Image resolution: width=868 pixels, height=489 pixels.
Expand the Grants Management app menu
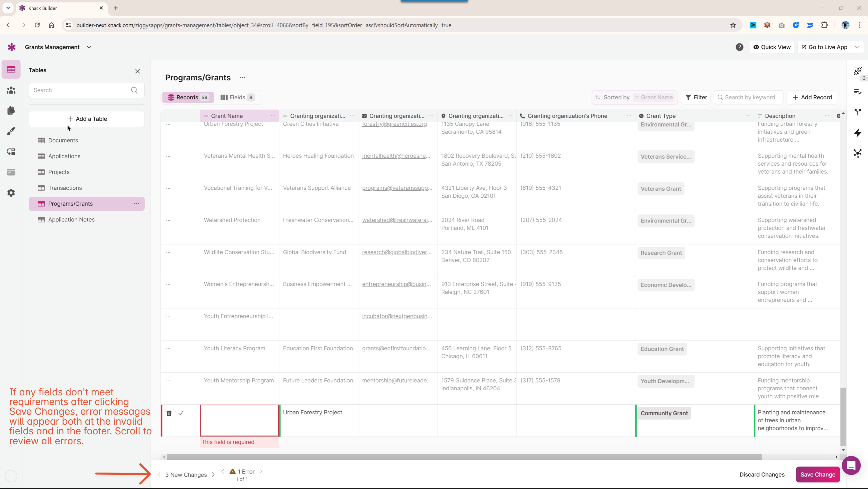(x=89, y=47)
